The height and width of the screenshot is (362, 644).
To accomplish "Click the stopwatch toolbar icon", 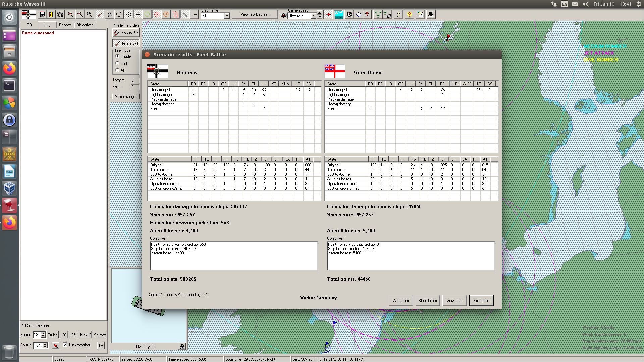I will point(349,14).
